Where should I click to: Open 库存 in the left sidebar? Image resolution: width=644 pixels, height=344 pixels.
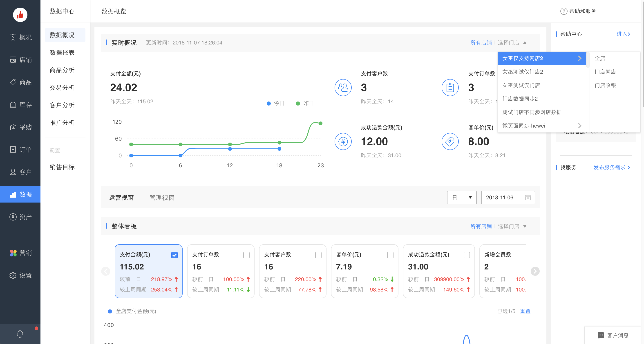coord(20,105)
